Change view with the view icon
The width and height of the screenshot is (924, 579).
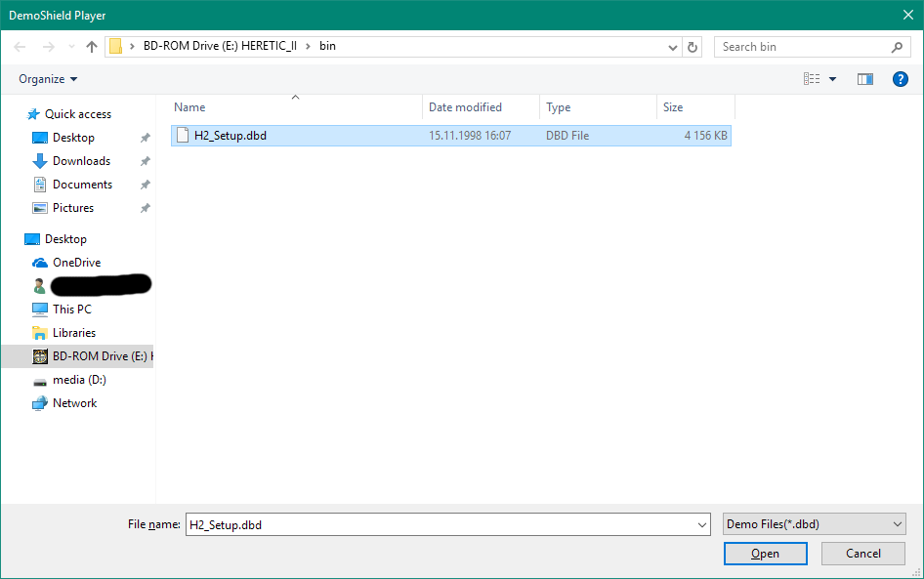(x=812, y=79)
